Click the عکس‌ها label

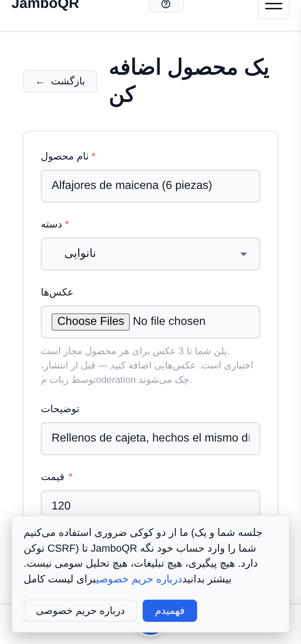click(57, 292)
